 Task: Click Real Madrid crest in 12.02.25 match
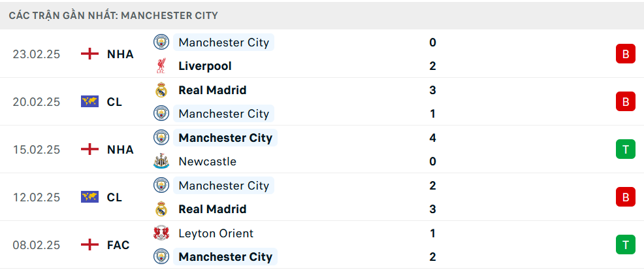coord(161,209)
